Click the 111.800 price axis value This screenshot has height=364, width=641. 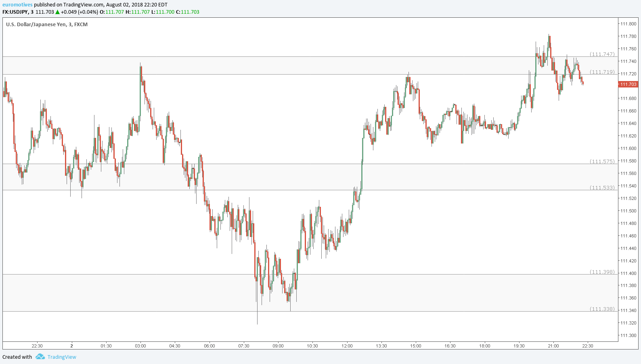(628, 24)
